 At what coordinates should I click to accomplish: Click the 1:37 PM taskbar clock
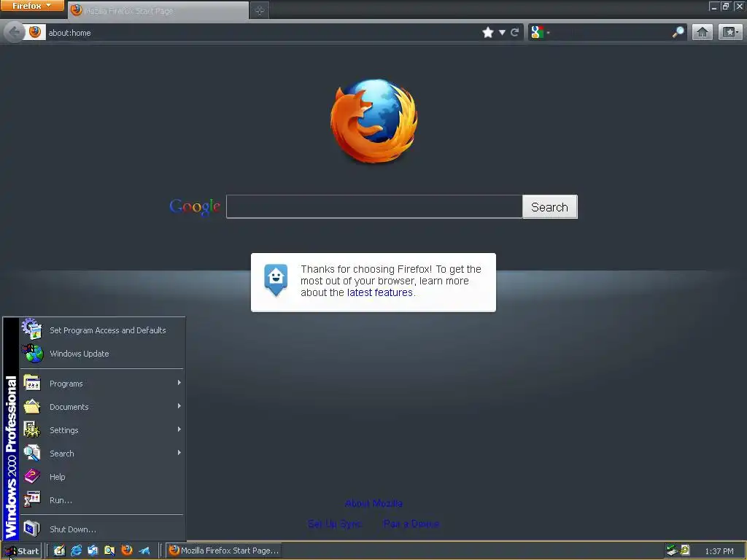click(x=719, y=551)
